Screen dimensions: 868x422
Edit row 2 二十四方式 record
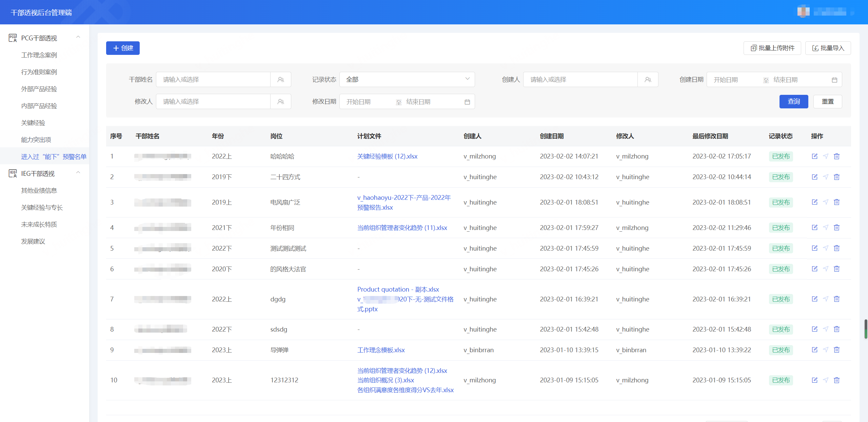814,177
